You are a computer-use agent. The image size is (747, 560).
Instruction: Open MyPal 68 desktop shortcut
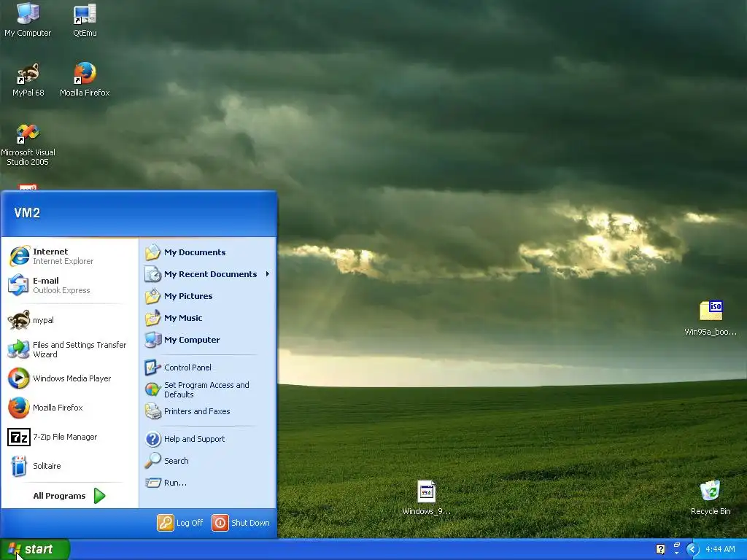coord(28,80)
